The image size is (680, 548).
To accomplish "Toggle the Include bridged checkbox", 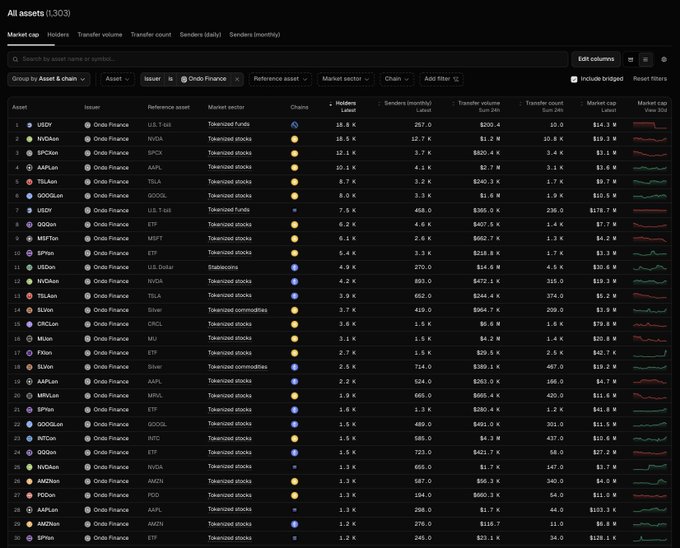I will [574, 79].
